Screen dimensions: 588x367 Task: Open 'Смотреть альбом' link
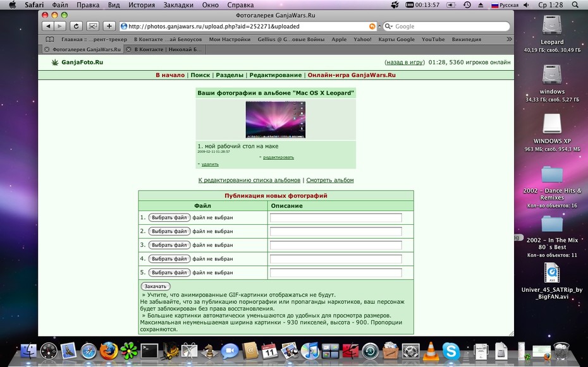[330, 180]
